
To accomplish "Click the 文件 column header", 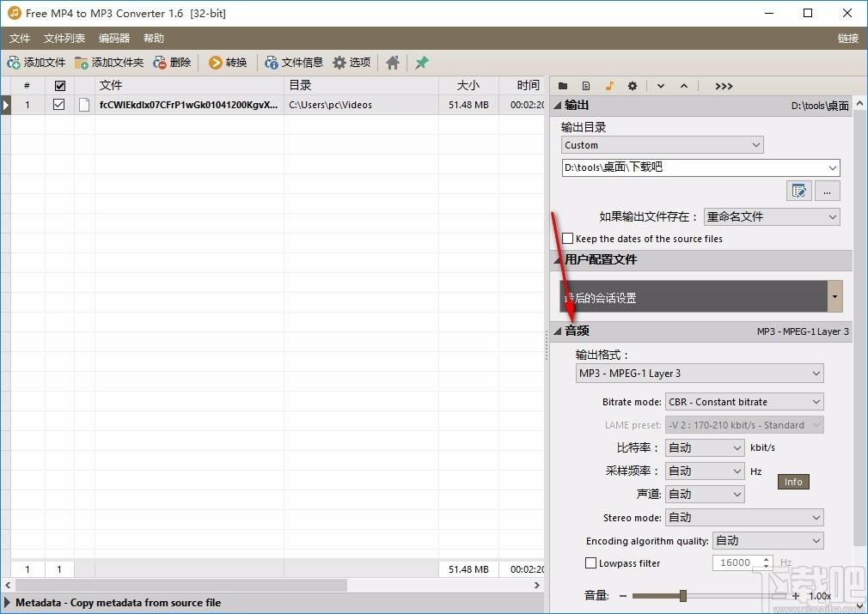I will [x=189, y=85].
